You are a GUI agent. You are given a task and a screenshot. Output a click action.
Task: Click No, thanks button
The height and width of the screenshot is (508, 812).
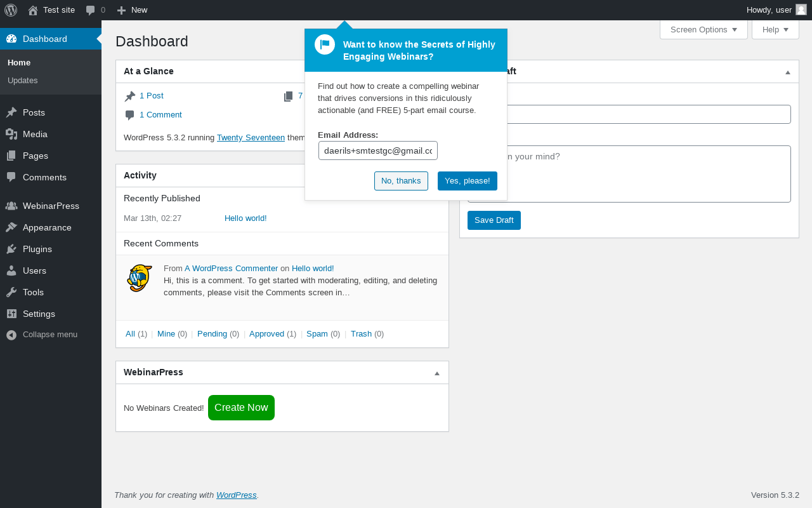pos(401,181)
